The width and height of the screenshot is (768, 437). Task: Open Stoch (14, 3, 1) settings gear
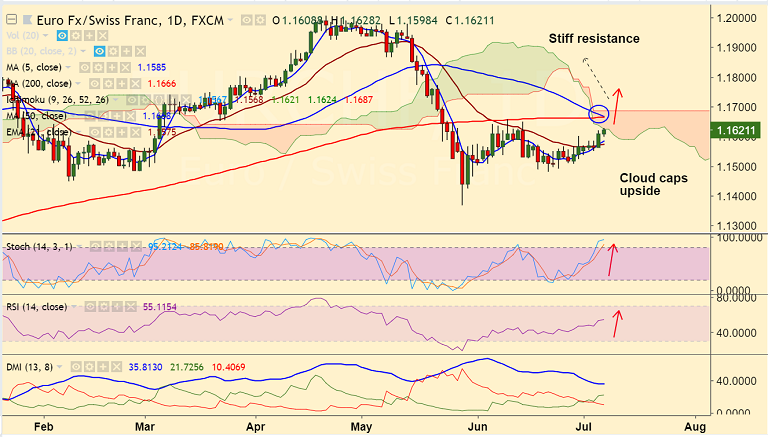click(109, 246)
